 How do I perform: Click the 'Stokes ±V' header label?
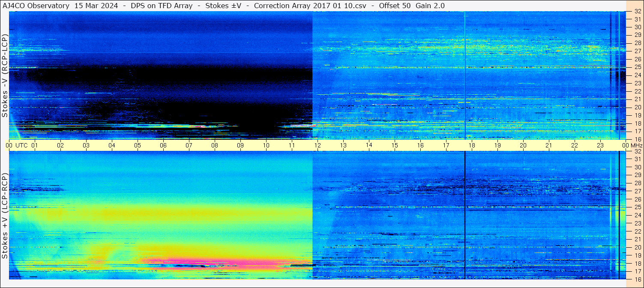click(x=223, y=6)
